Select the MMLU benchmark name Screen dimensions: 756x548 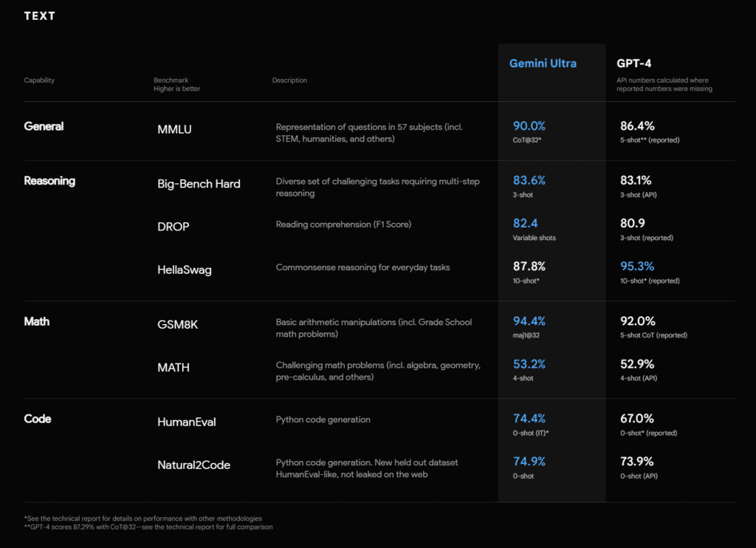(x=176, y=131)
